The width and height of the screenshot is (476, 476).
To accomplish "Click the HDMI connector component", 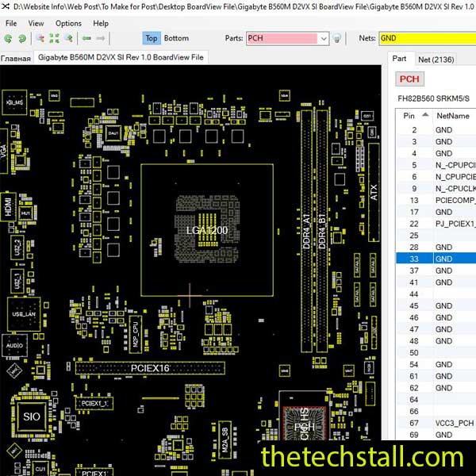I will click(8, 206).
